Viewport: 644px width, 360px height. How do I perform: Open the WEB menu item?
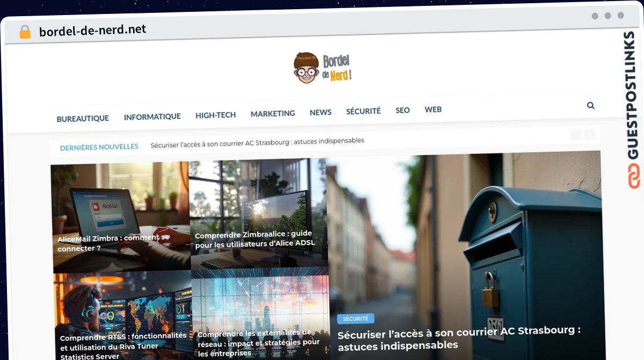click(x=433, y=110)
